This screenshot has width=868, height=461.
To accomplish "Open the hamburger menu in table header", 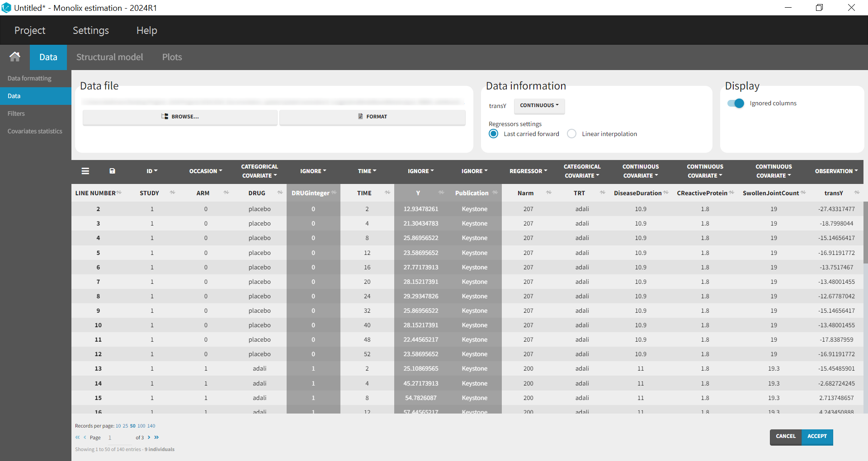I will [85, 171].
